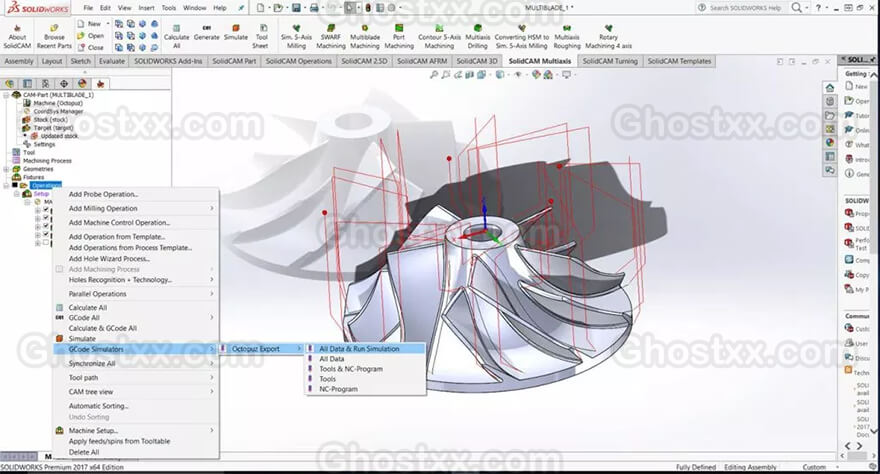Open Add Milling Operation submenu
Screen dimensions: 880x474
point(135,208)
